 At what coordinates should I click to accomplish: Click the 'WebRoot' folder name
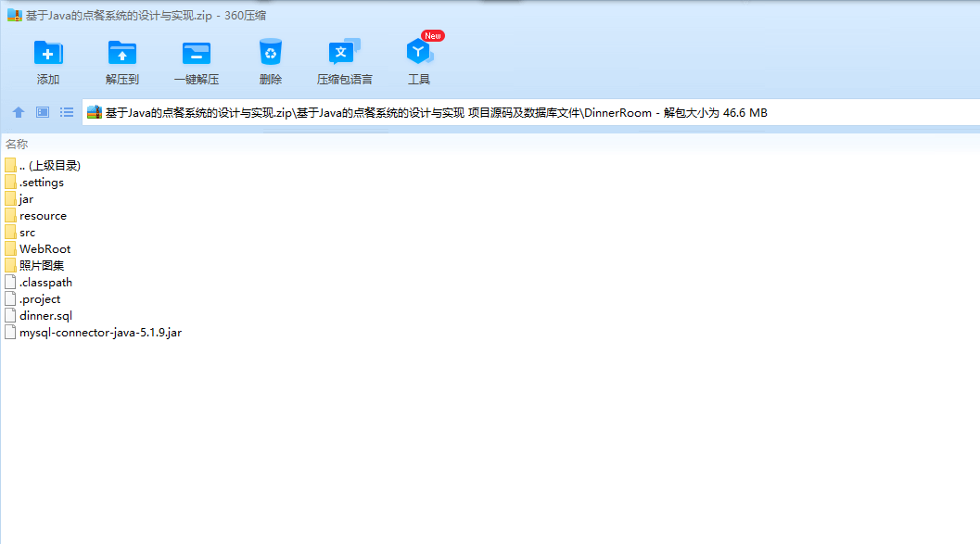pos(45,248)
